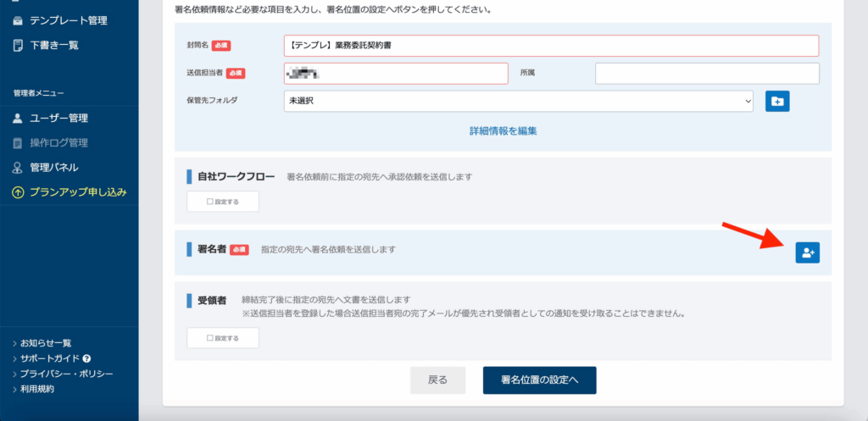Viewport: 868px width, 421px height.
Task: Open the サポートガイド link
Action: (x=50, y=358)
